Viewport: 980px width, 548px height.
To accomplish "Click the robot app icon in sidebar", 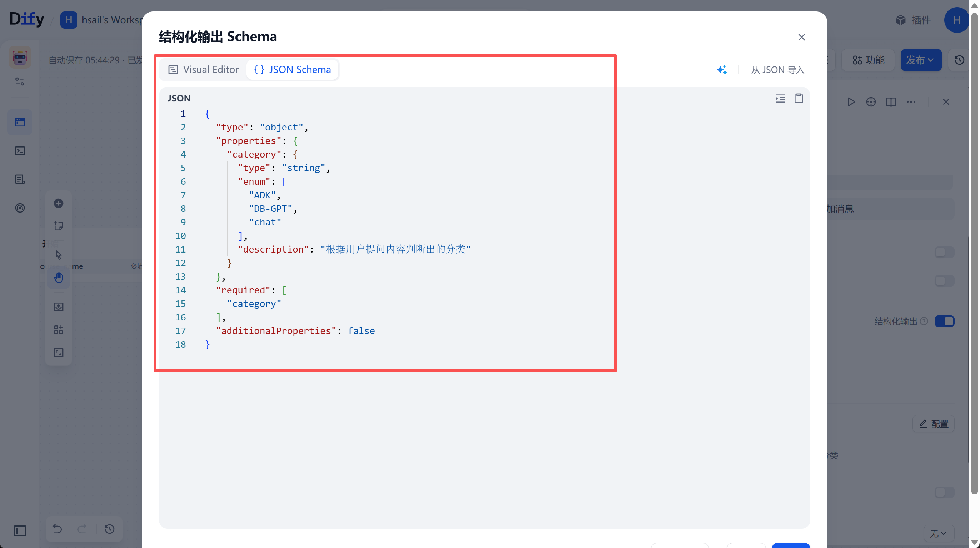I will (20, 58).
